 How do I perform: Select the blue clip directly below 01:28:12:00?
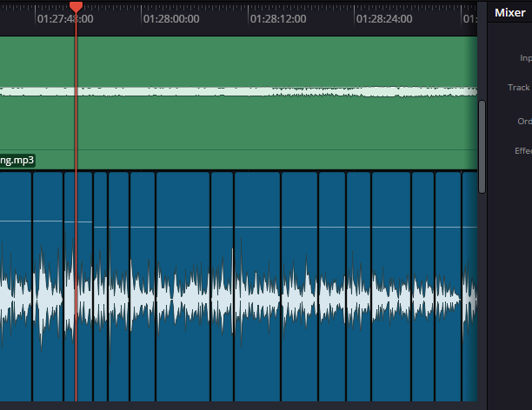click(257, 287)
